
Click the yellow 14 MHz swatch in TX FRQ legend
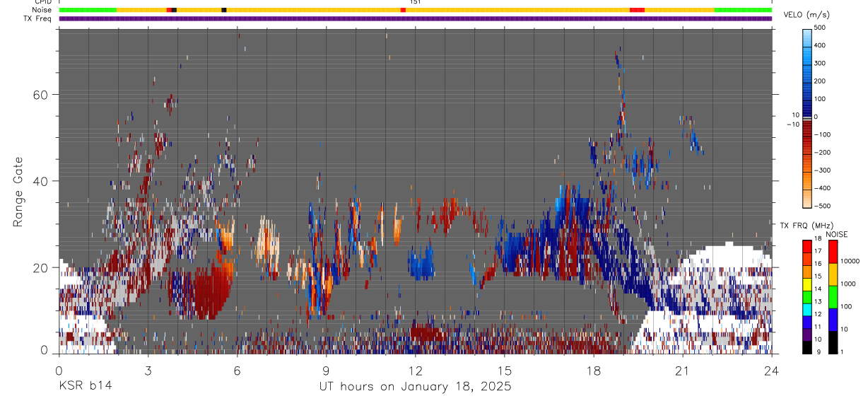[x=807, y=289]
